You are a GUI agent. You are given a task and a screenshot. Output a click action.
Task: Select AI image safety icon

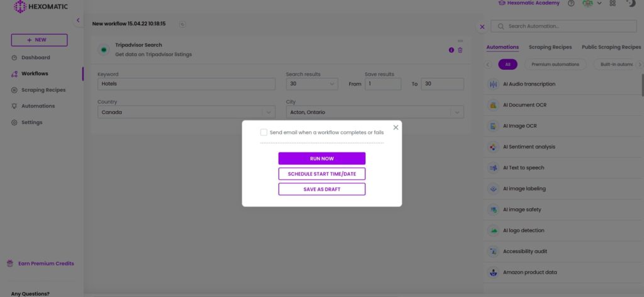(493, 210)
